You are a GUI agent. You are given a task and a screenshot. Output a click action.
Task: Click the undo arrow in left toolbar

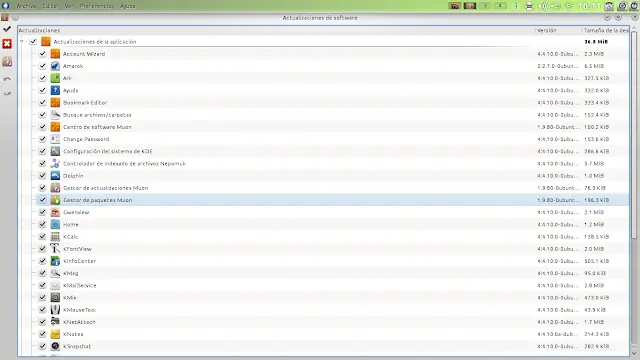click(x=7, y=79)
